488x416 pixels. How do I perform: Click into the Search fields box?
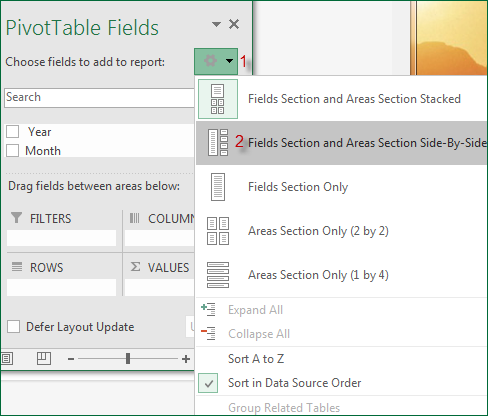99,98
